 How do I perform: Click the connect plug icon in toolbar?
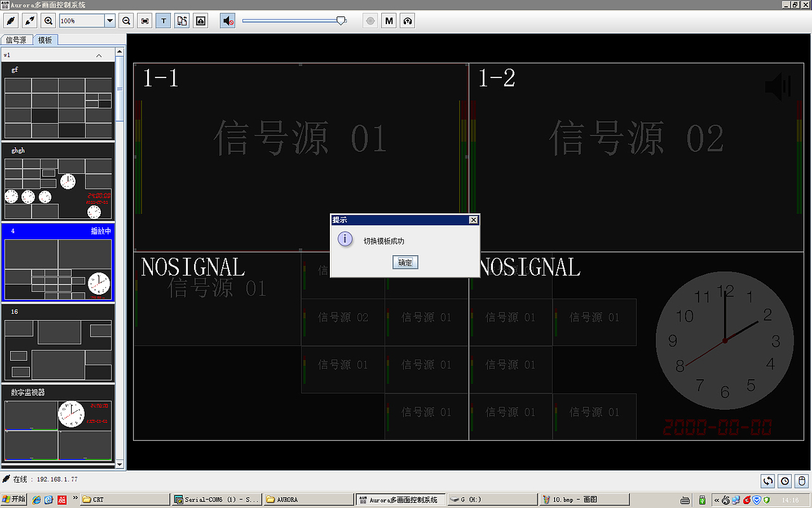(12, 21)
